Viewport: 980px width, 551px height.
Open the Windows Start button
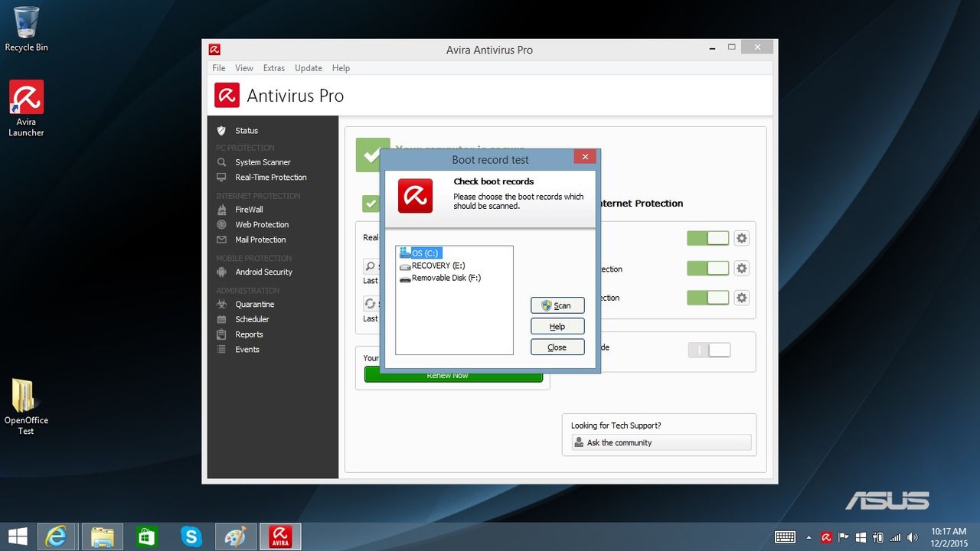click(18, 536)
